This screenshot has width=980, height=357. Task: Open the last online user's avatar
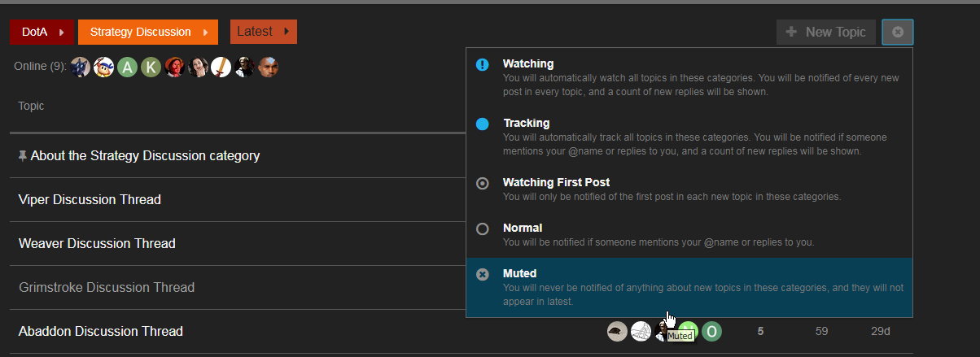click(269, 67)
